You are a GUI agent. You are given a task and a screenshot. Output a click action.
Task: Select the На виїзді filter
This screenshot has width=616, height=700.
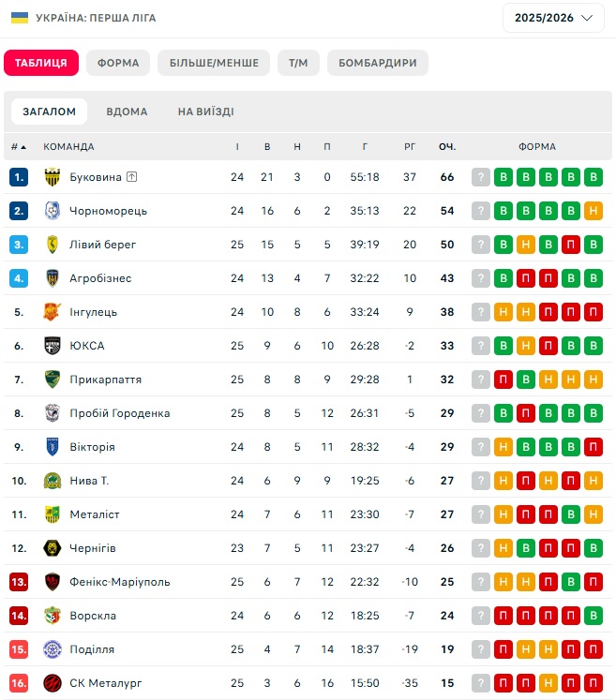[x=205, y=112]
